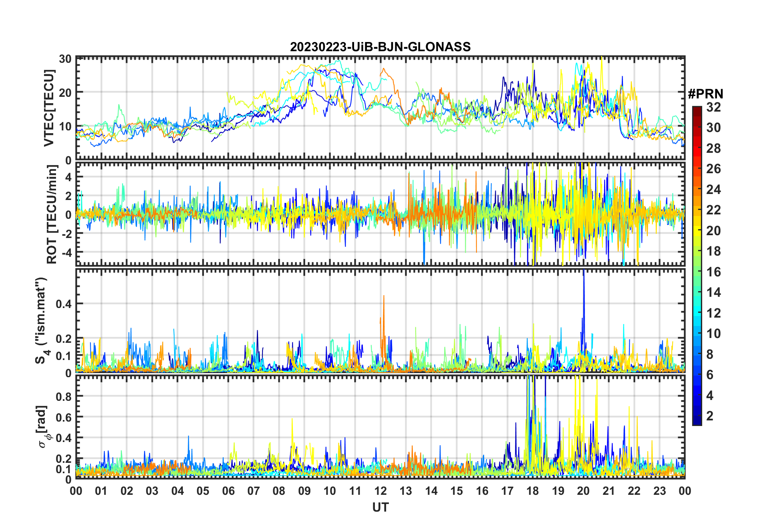Select UT axis tick label 02
The width and height of the screenshot is (761, 532).
[x=127, y=491]
